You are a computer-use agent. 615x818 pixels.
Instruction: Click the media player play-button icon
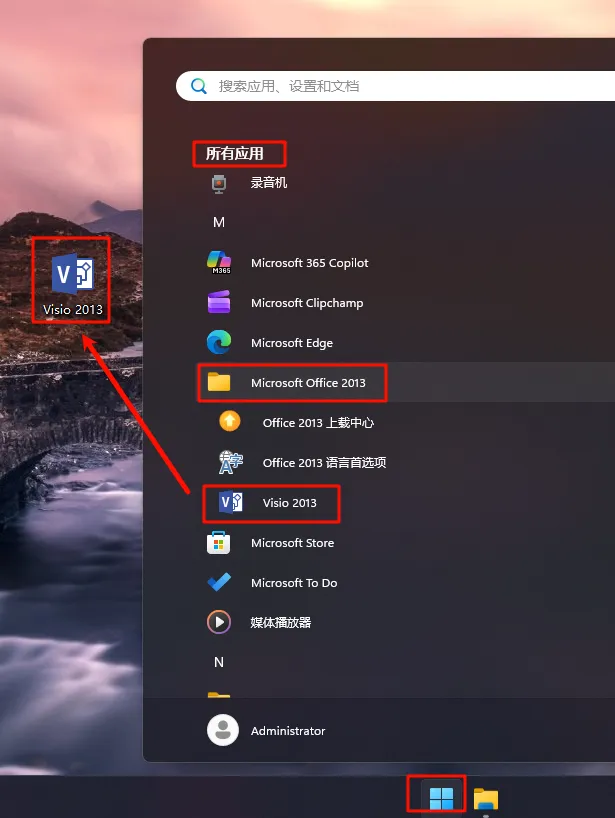click(x=219, y=622)
